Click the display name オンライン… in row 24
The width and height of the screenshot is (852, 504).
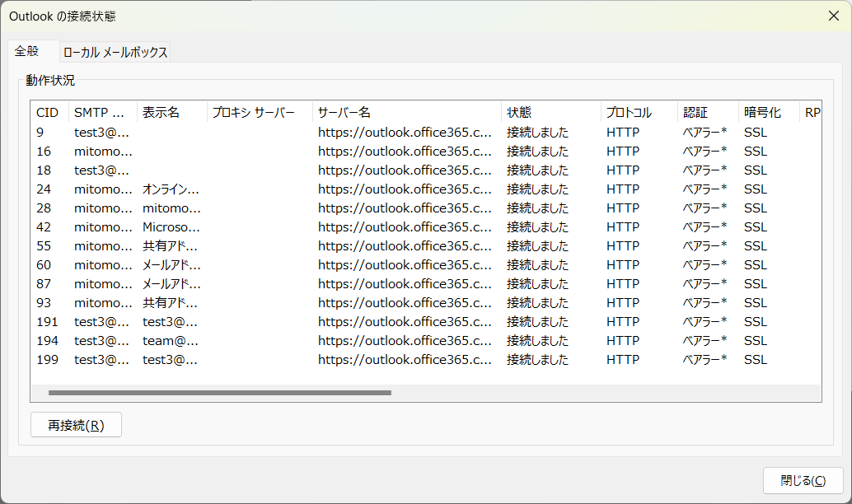tap(171, 189)
